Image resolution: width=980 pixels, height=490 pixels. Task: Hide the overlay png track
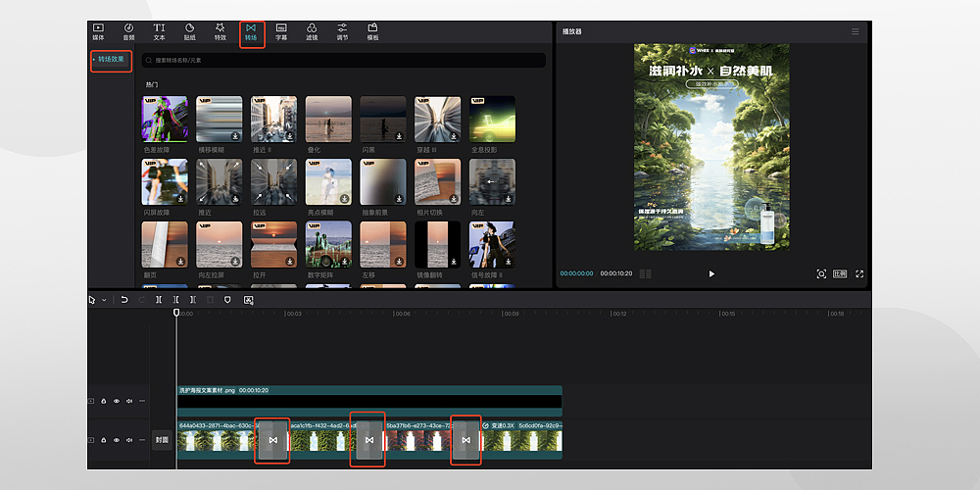(x=117, y=401)
